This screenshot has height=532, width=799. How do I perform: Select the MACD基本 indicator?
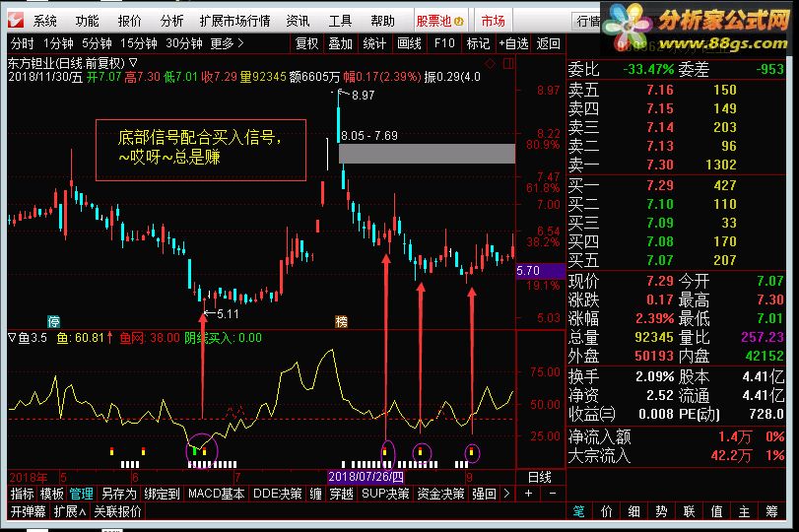217,494
